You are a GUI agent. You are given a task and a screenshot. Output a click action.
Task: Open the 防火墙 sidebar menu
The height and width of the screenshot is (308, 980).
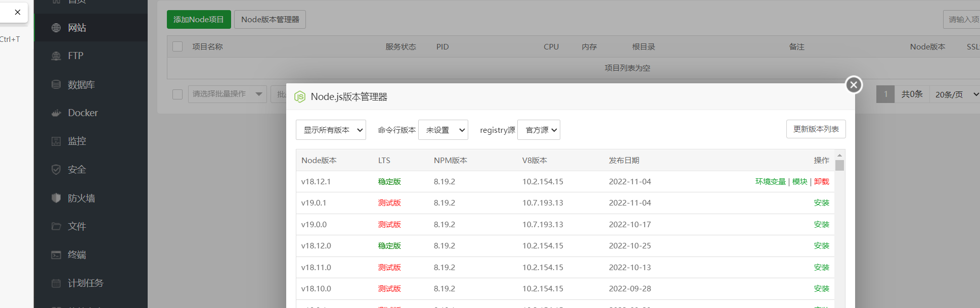pos(91,198)
